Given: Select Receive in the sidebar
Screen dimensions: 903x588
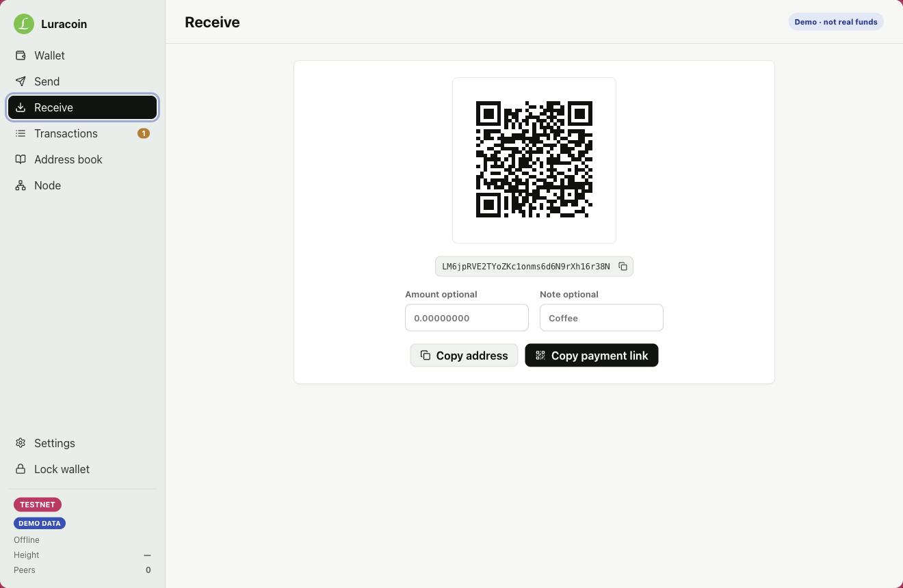Looking at the screenshot, I should [x=83, y=107].
